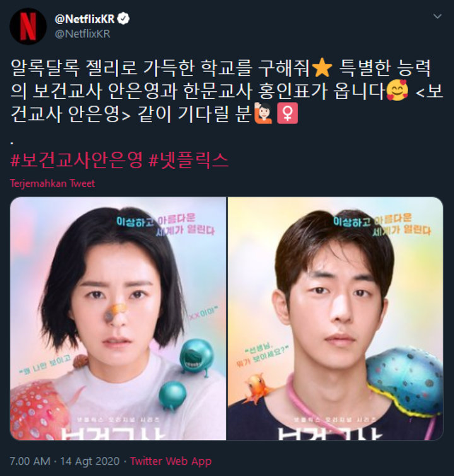Open the #보건교사안은영 hashtag

point(76,160)
